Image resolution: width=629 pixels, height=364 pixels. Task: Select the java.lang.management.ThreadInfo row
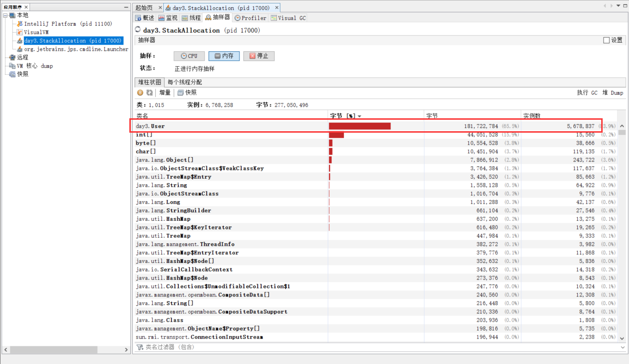coord(377,244)
